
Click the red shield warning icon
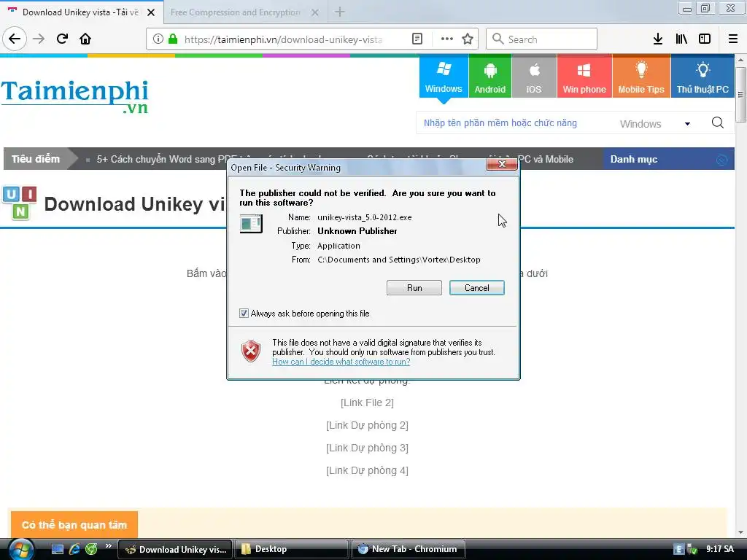pos(251,351)
